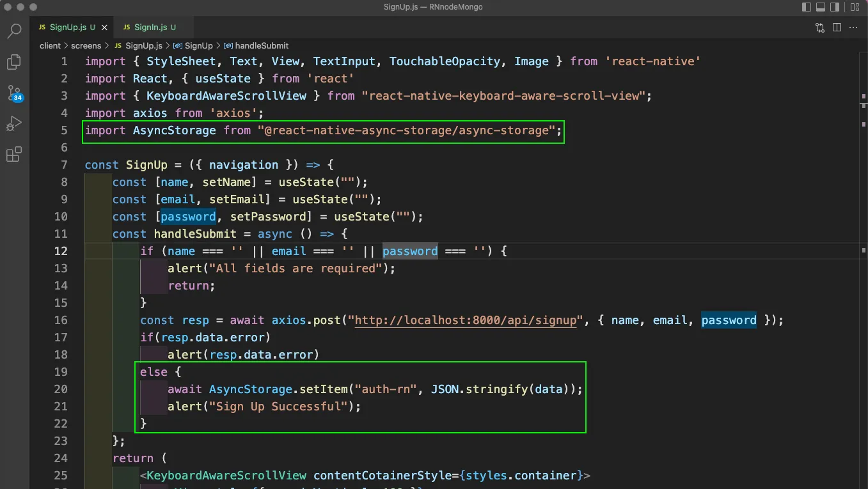Click highlighted 'password' on line 10

point(188,217)
